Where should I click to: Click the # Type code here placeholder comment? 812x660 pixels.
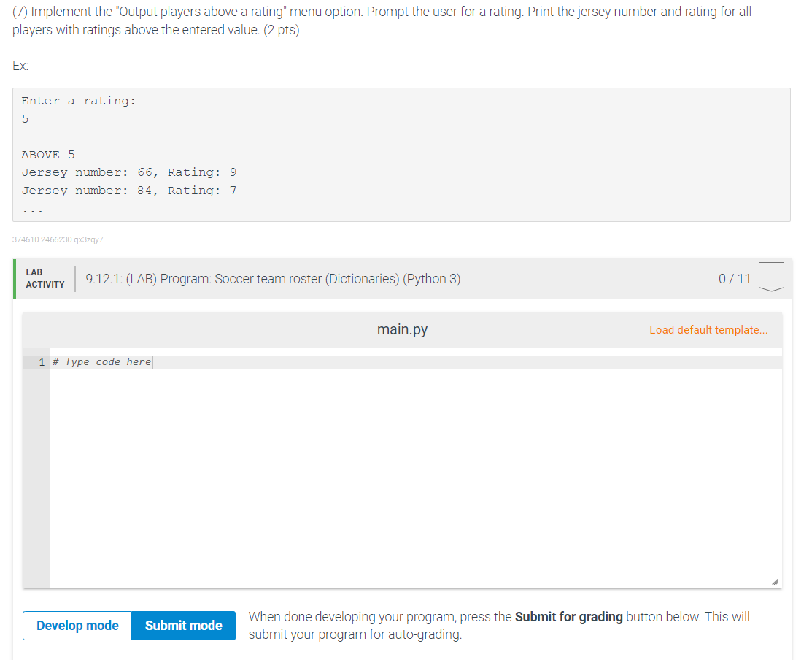pyautogui.click(x=101, y=361)
